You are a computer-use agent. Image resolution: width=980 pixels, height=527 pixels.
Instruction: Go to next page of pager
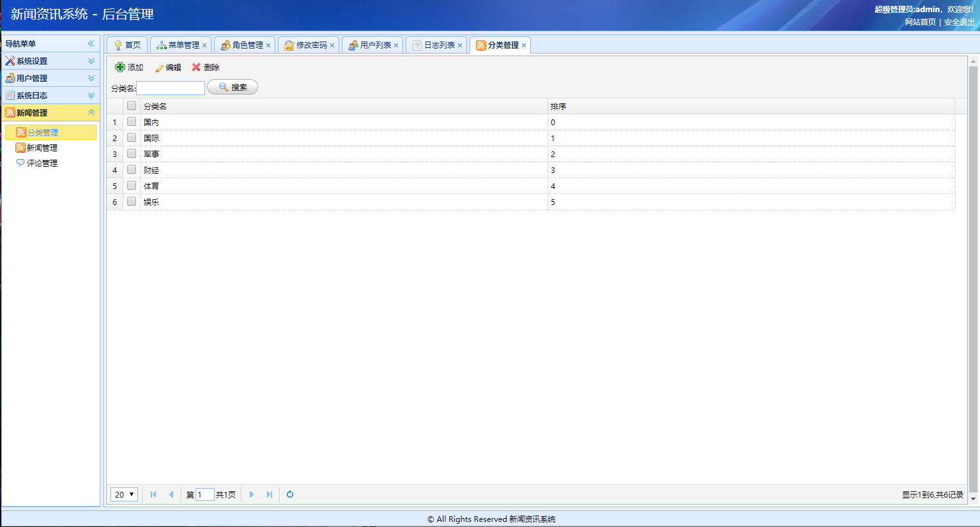252,494
